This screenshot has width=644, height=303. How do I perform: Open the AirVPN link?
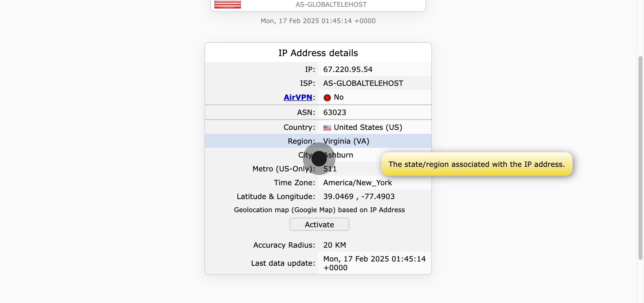click(x=298, y=97)
